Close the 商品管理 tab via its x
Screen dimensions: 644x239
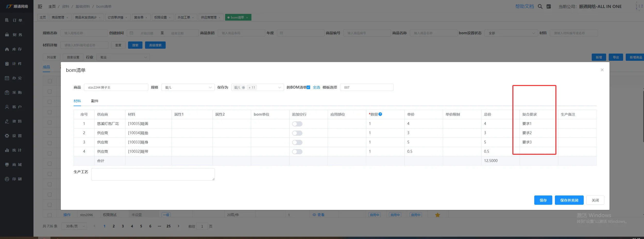[67, 18]
